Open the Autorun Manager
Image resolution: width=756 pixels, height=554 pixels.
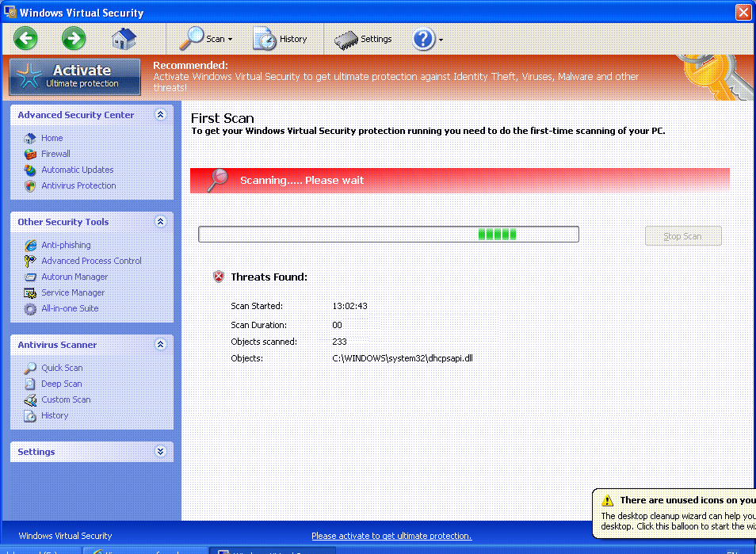point(74,277)
